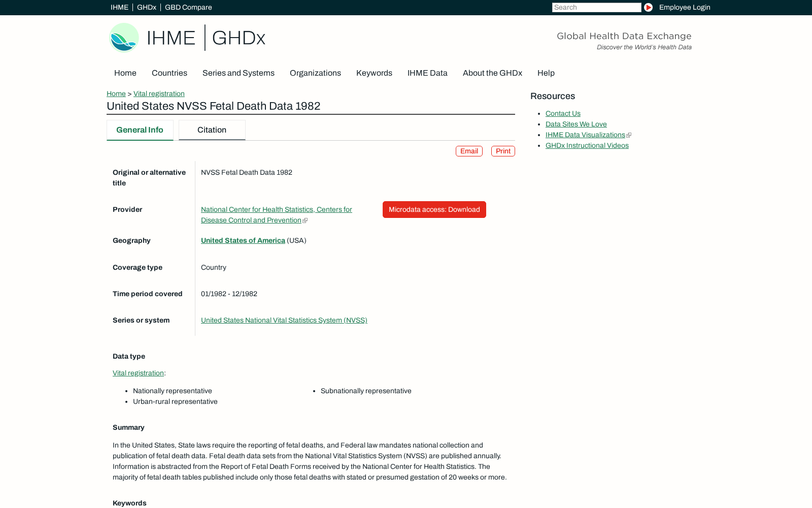Click the Home breadcrumb link

tap(116, 93)
